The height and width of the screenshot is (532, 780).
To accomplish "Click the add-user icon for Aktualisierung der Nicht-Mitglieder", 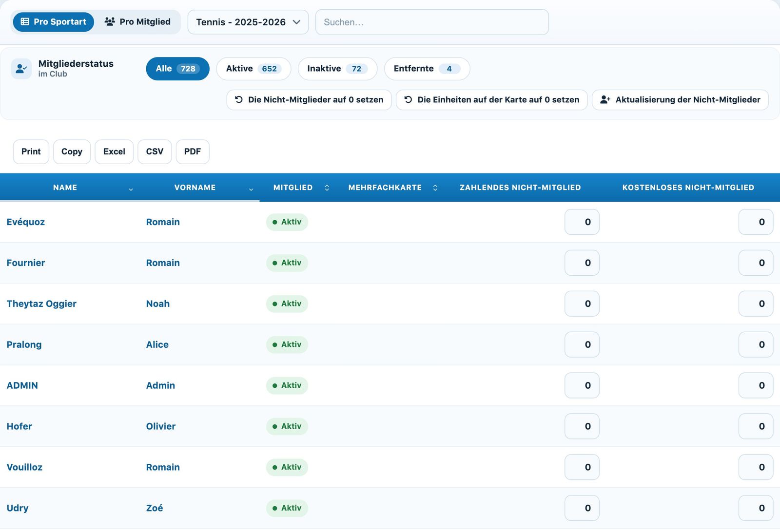I will 605,99.
